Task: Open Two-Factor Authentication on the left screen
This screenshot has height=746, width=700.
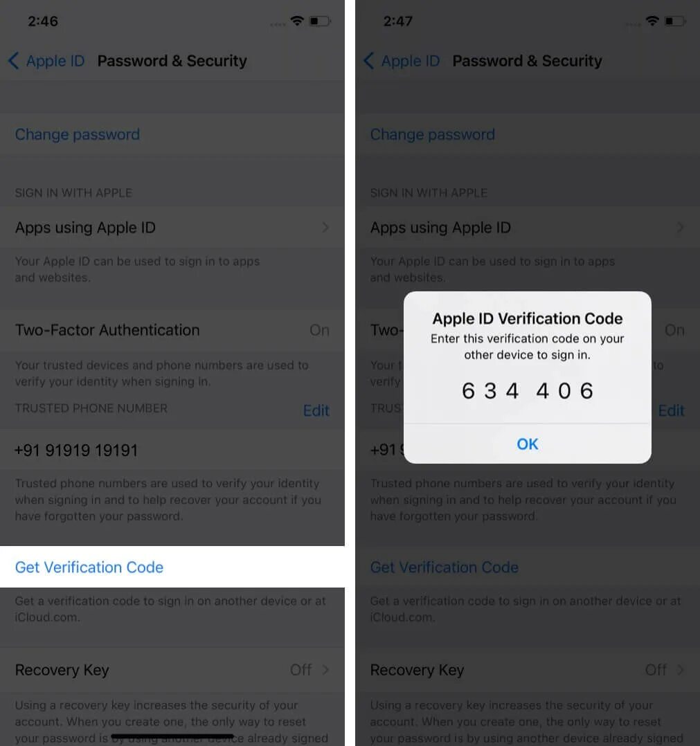Action: coord(172,329)
